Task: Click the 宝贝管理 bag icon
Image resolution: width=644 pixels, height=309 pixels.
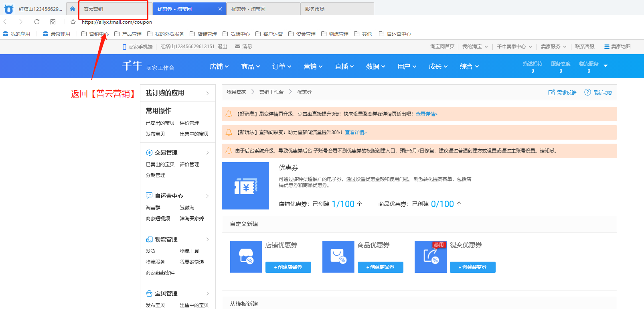Action: [149, 293]
